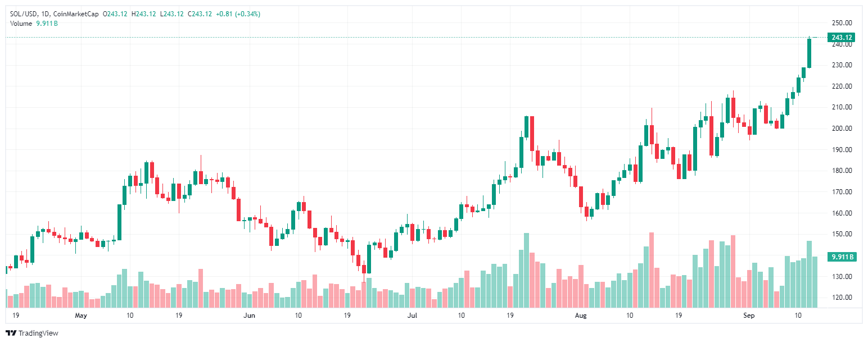Select Sep on the time axis
Screen dimensions: 868x343
click(x=749, y=315)
